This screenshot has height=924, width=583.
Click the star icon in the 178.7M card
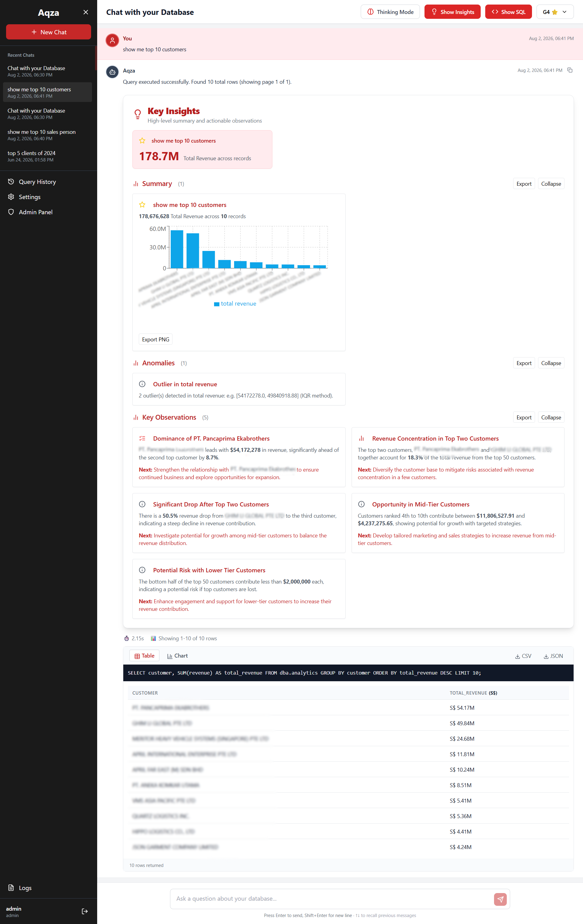(x=142, y=140)
